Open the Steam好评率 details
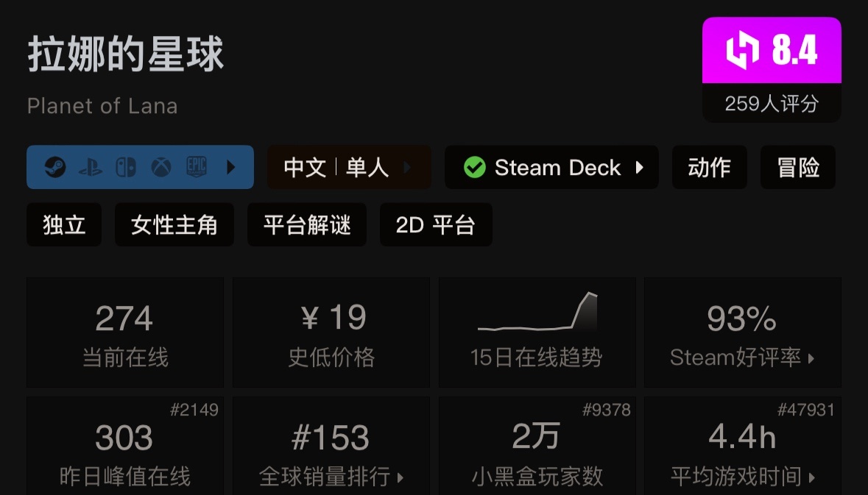Image resolution: width=868 pixels, height=495 pixels. [x=742, y=357]
